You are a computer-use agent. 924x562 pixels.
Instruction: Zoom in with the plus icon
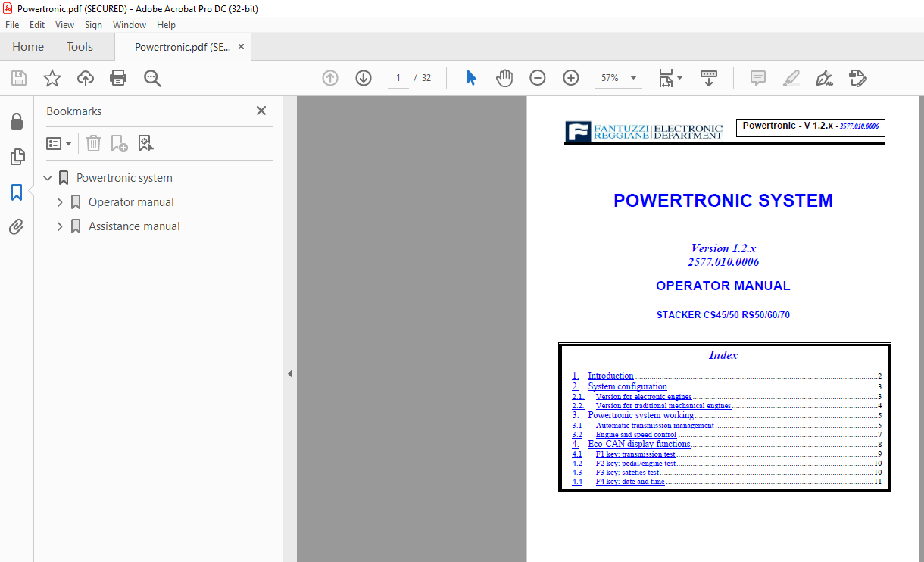click(571, 78)
